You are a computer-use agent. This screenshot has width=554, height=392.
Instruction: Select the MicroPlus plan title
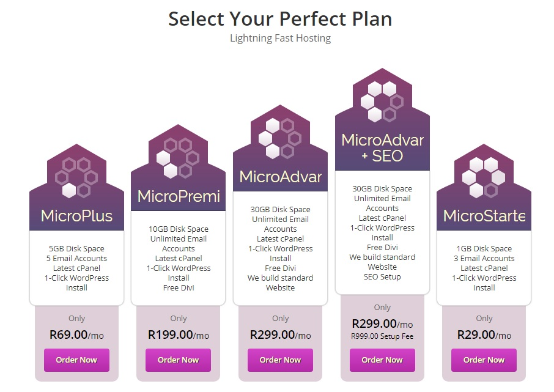point(76,216)
